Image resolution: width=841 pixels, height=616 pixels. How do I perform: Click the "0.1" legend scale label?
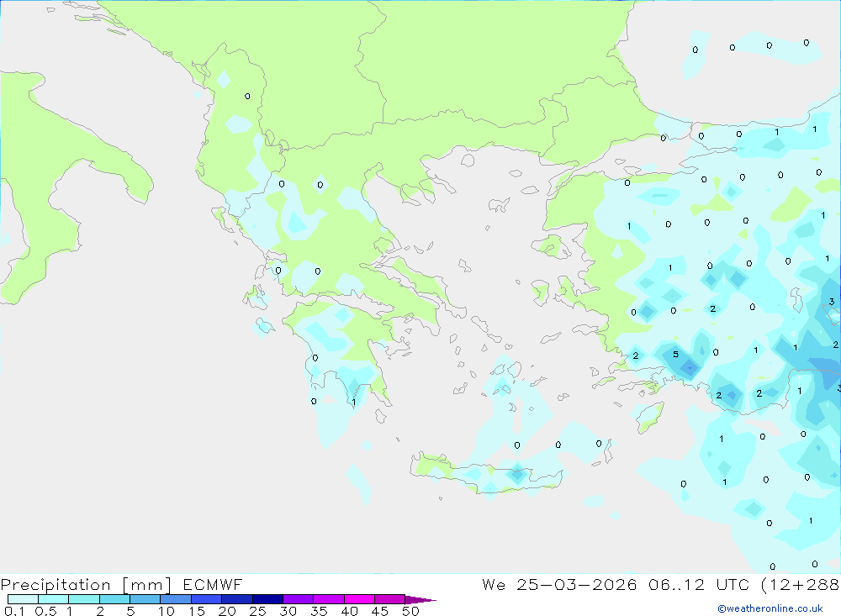tap(14, 611)
